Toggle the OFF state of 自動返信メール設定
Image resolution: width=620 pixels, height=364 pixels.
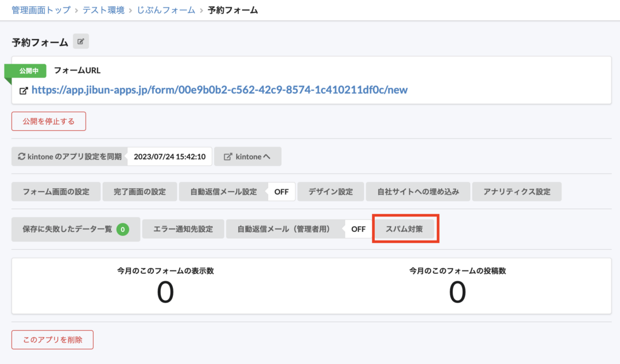point(281,192)
